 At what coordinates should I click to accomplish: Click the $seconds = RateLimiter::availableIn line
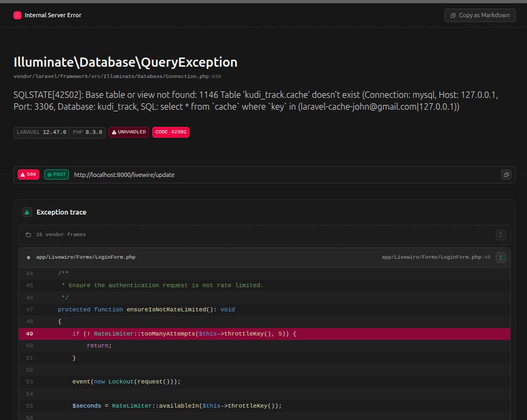click(x=177, y=406)
